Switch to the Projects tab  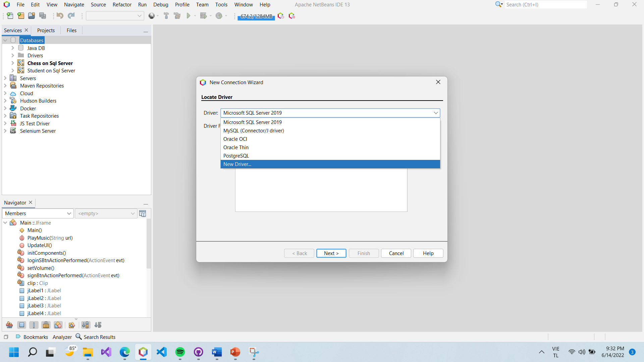pos(46,31)
